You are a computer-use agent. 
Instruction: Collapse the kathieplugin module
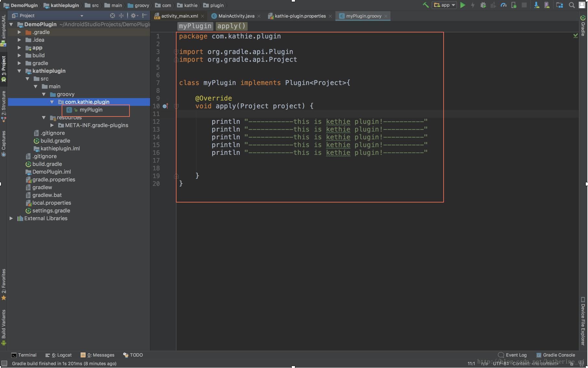click(x=19, y=71)
